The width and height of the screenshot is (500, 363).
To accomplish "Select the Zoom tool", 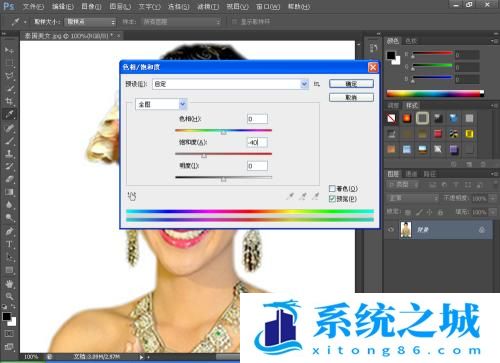I will 9,296.
